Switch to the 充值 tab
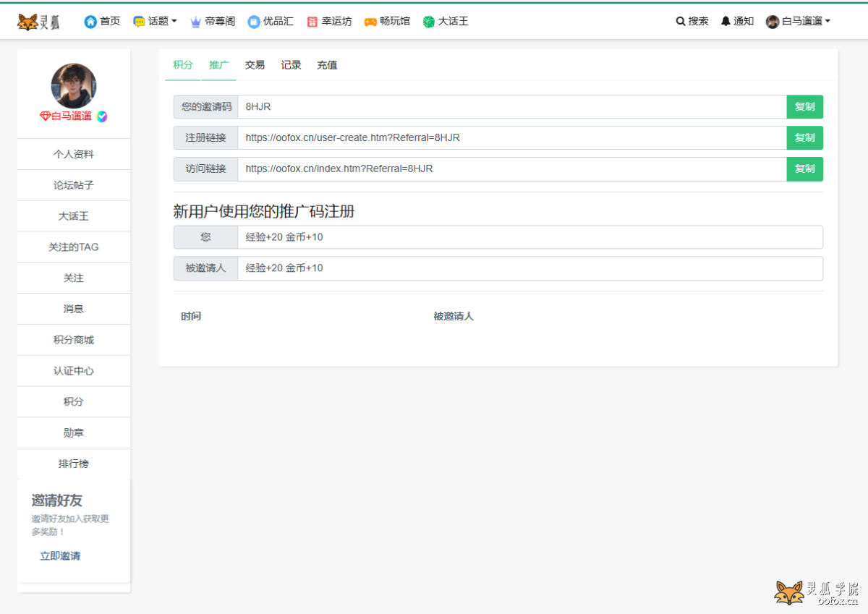Image resolution: width=868 pixels, height=614 pixels. coord(327,65)
